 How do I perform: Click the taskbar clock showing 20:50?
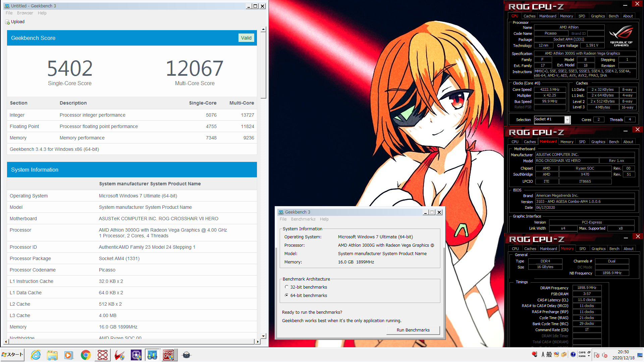coord(624,355)
